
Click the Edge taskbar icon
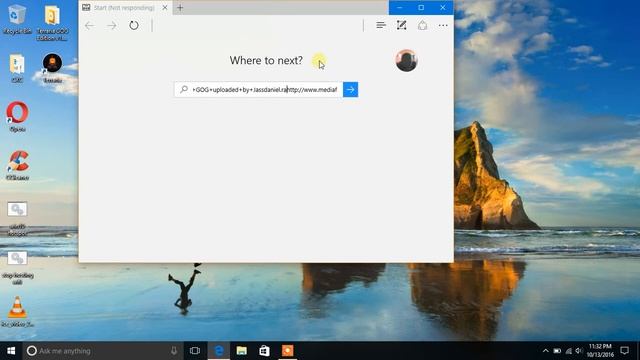coord(219,351)
